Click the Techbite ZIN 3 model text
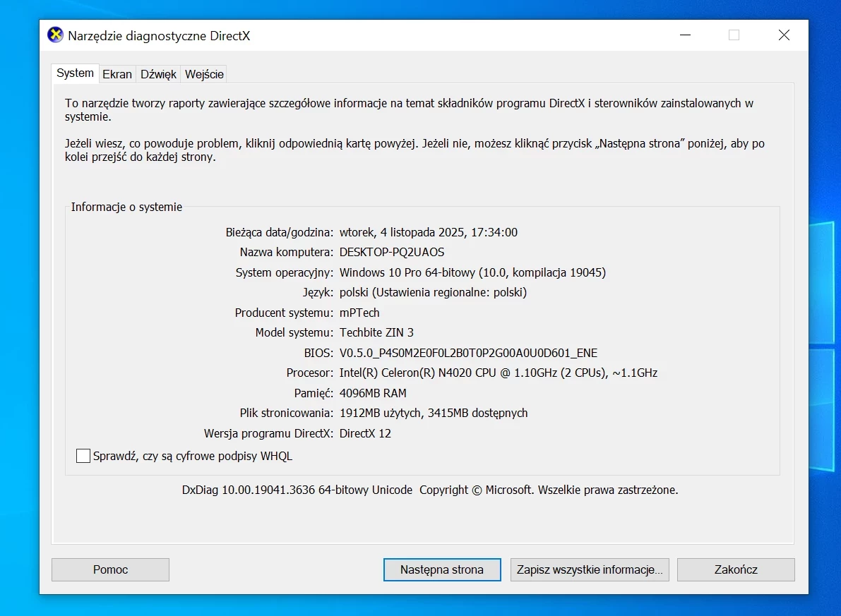Viewport: 841px width, 616px height. [x=376, y=332]
